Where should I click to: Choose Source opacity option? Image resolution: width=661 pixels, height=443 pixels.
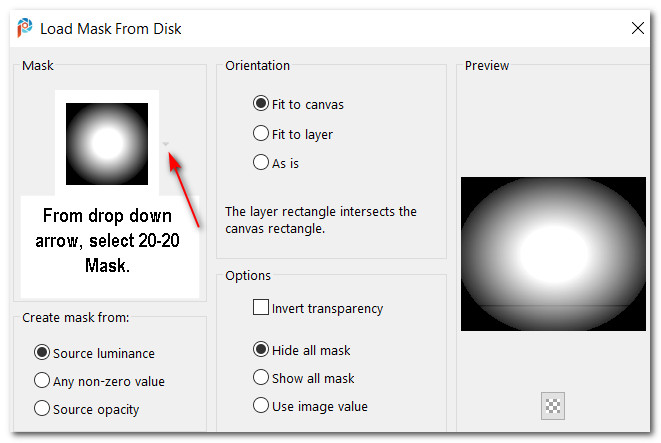[42, 408]
